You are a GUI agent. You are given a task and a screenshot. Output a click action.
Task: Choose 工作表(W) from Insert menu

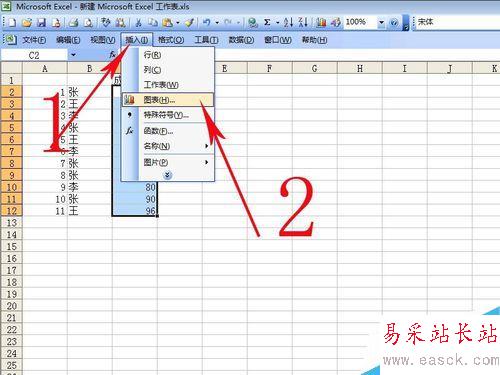[x=168, y=85]
